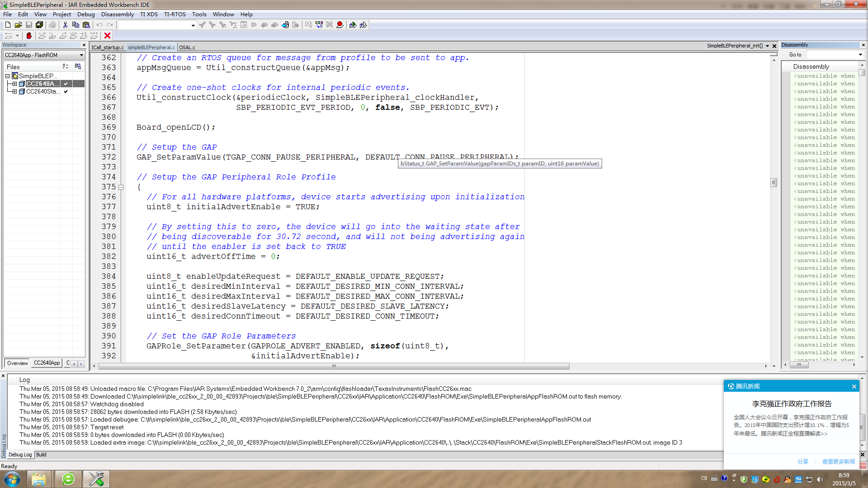The image size is (868, 488).
Task: Click the 查看更多新闻 link in the news popup
Action: coord(838,461)
